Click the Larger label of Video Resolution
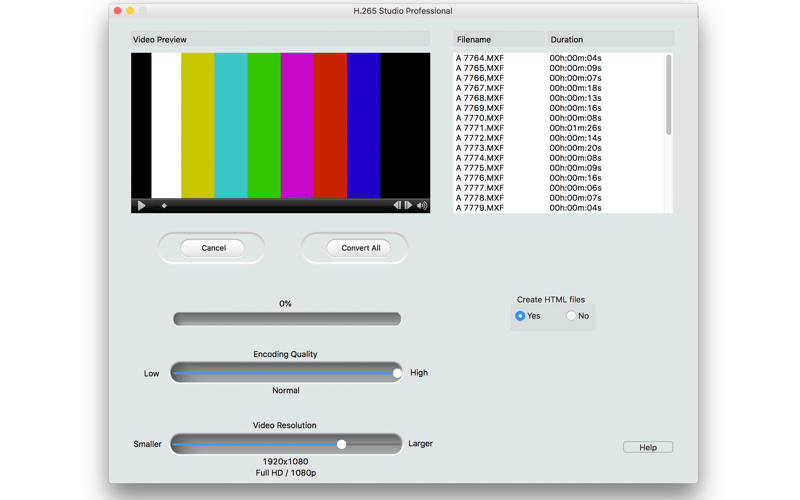The image size is (800, 500). (420, 443)
